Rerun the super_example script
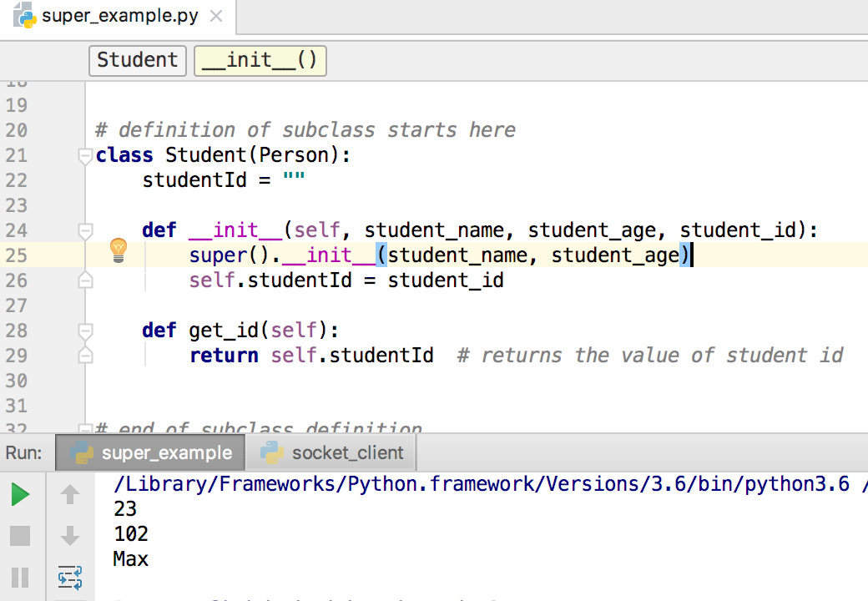 pyautogui.click(x=21, y=494)
